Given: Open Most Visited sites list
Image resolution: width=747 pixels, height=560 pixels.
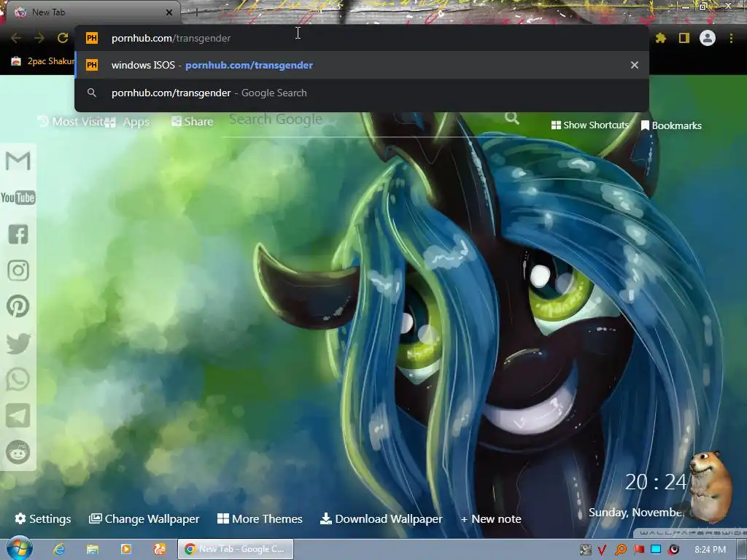Looking at the screenshot, I should pyautogui.click(x=71, y=122).
